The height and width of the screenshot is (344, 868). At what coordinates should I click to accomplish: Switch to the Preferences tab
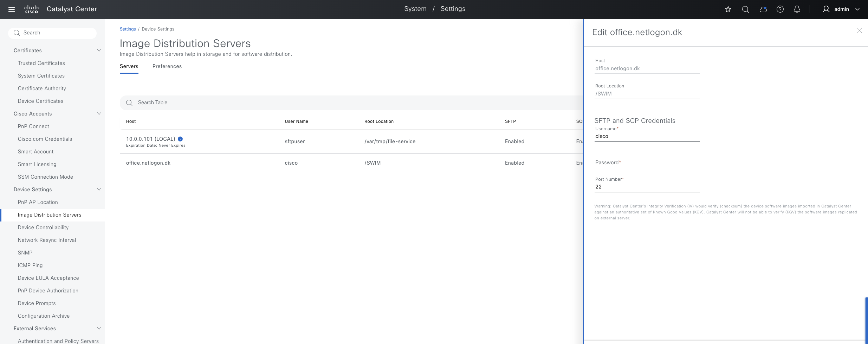(167, 66)
